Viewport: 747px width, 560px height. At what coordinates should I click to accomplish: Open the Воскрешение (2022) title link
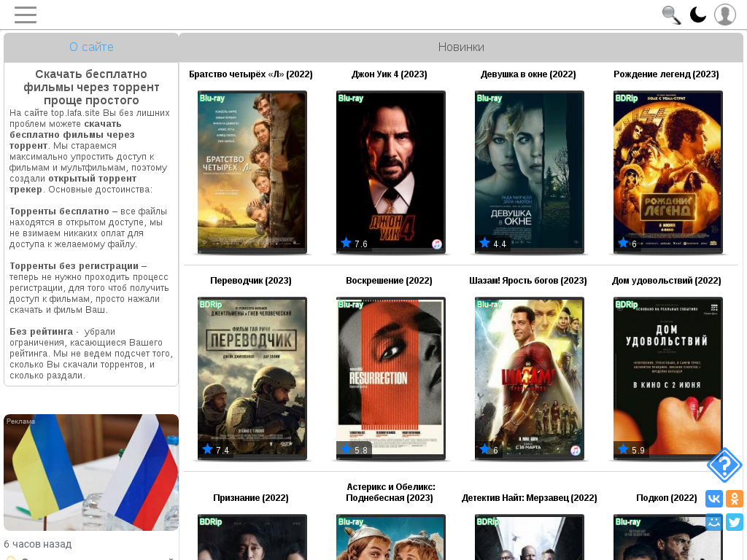pyautogui.click(x=390, y=281)
